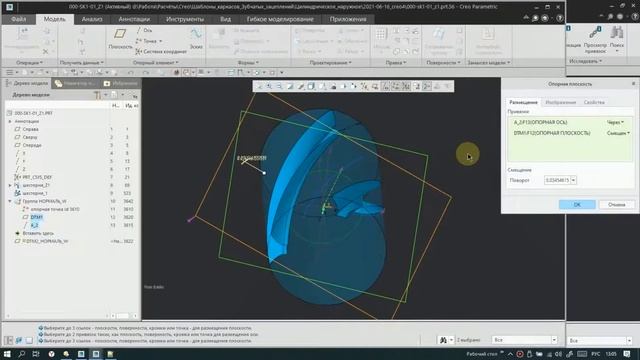The width and height of the screenshot is (640, 360).
Task: Switch to the Приложения ribbon tab
Action: (348, 19)
